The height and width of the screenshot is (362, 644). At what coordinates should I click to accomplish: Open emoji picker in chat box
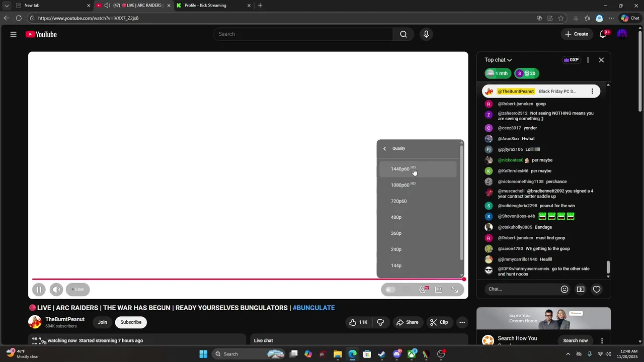[565, 289]
